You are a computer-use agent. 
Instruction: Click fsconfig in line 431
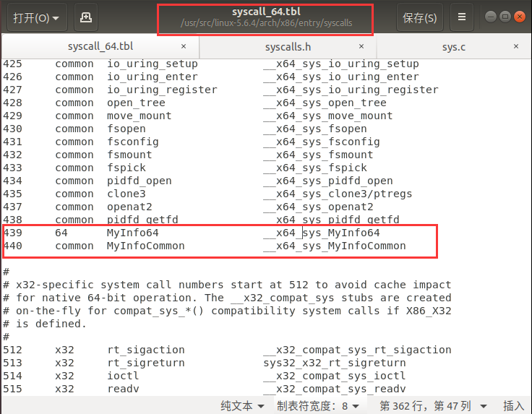coord(133,142)
